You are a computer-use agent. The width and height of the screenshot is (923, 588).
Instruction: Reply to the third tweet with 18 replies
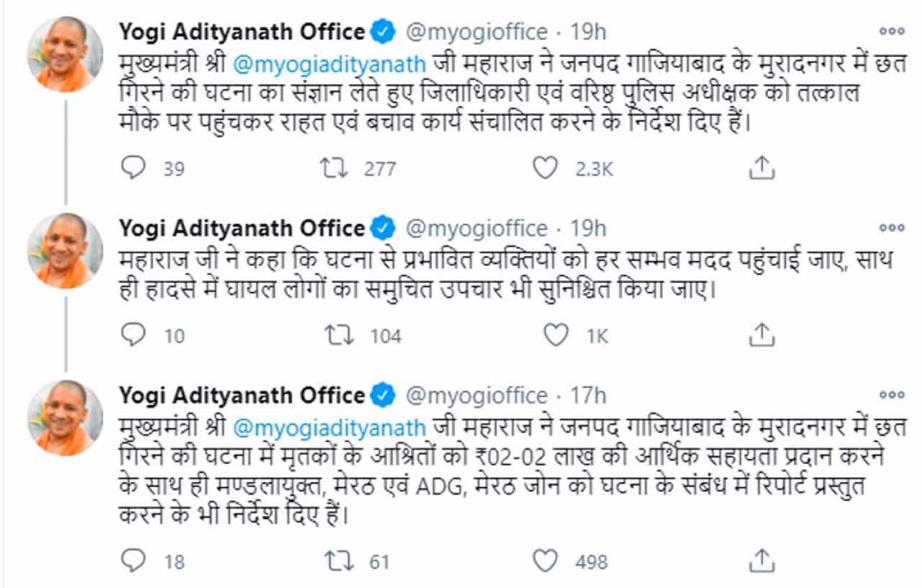[133, 561]
